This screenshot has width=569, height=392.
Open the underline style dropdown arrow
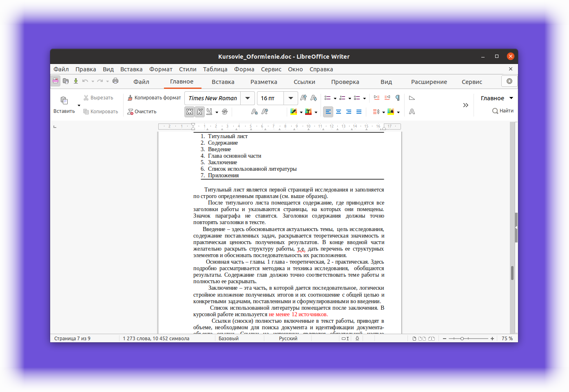(x=217, y=112)
